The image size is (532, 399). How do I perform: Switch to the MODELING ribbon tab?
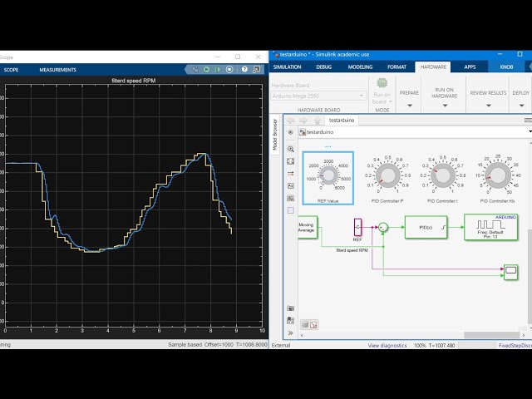coord(360,66)
